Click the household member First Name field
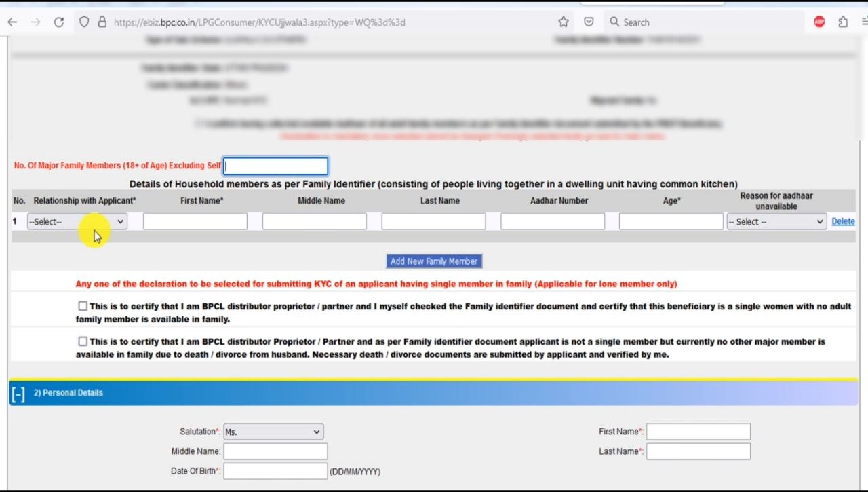Image resolution: width=868 pixels, height=492 pixels. coord(195,221)
